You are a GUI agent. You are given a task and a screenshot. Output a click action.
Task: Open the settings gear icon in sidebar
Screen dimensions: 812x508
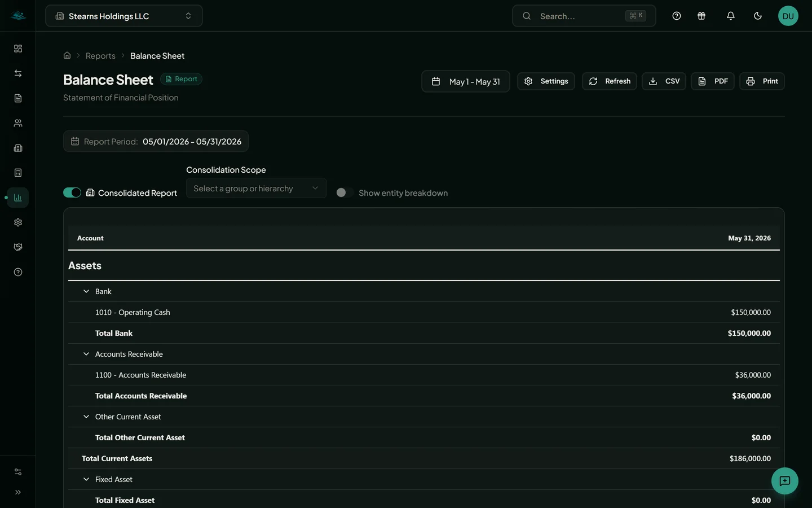point(18,222)
